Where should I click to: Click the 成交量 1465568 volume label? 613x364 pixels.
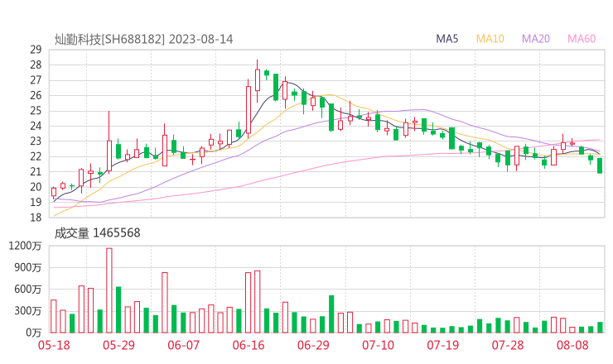click(x=97, y=232)
